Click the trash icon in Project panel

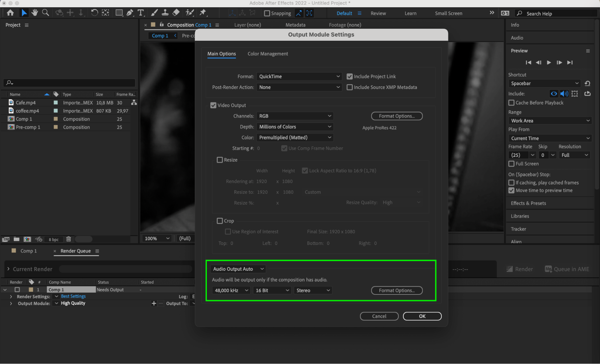tap(68, 239)
